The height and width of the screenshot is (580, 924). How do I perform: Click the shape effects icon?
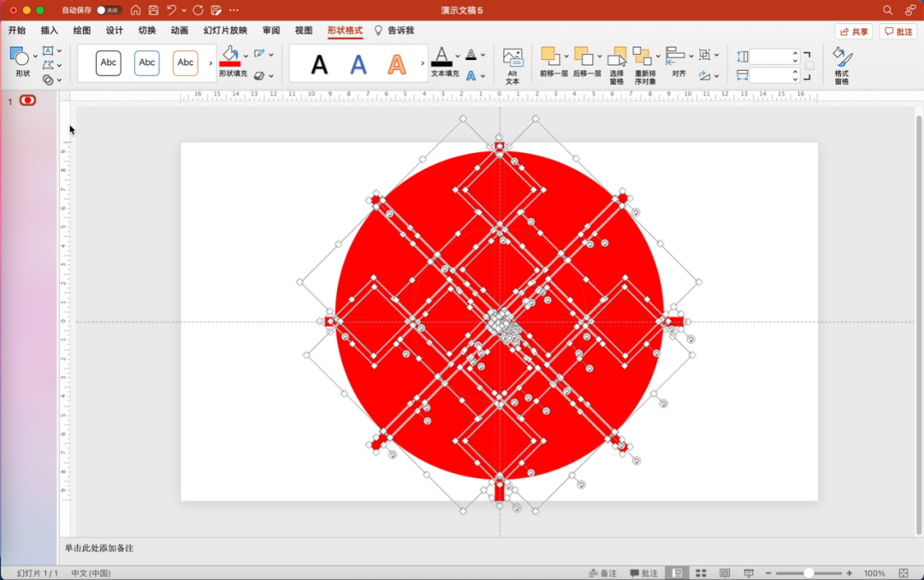pyautogui.click(x=259, y=75)
